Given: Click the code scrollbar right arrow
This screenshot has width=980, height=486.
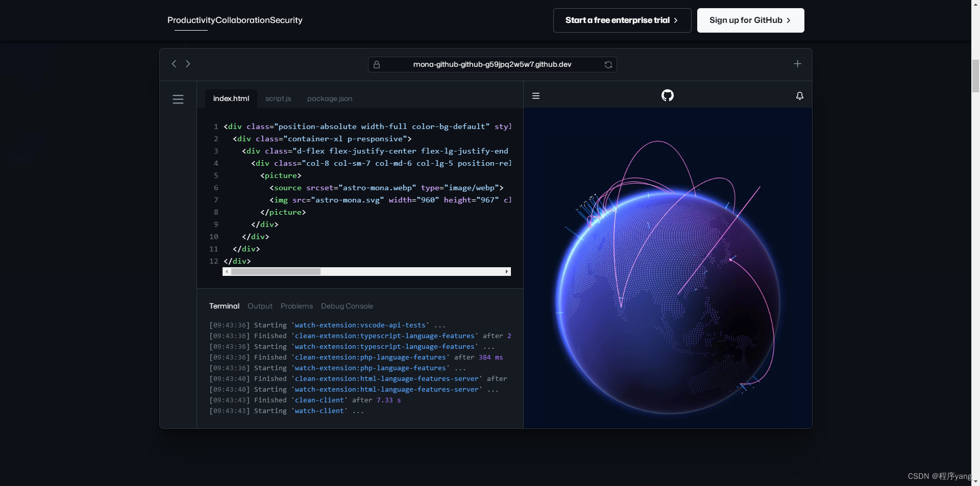Looking at the screenshot, I should click(x=506, y=272).
